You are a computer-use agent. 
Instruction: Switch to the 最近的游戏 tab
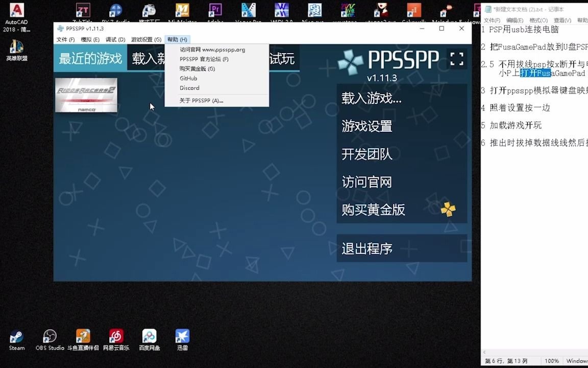point(90,58)
